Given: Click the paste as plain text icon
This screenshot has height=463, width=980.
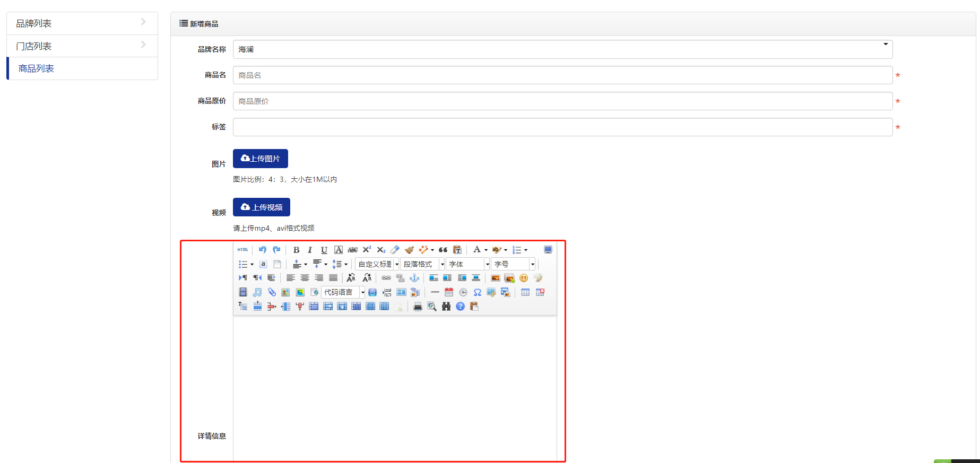Looking at the screenshot, I should (457, 250).
